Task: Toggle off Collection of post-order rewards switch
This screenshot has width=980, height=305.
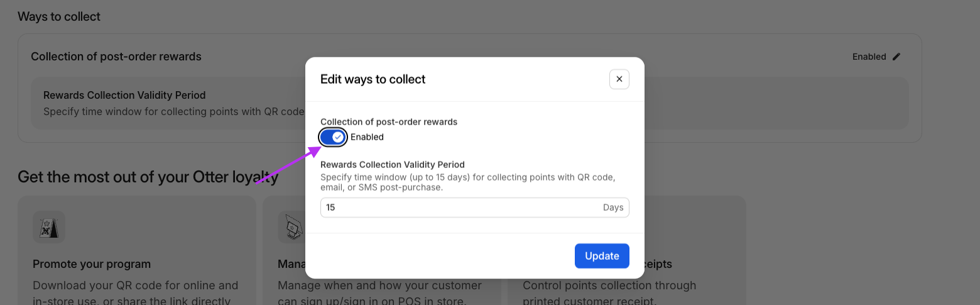Action: point(333,137)
